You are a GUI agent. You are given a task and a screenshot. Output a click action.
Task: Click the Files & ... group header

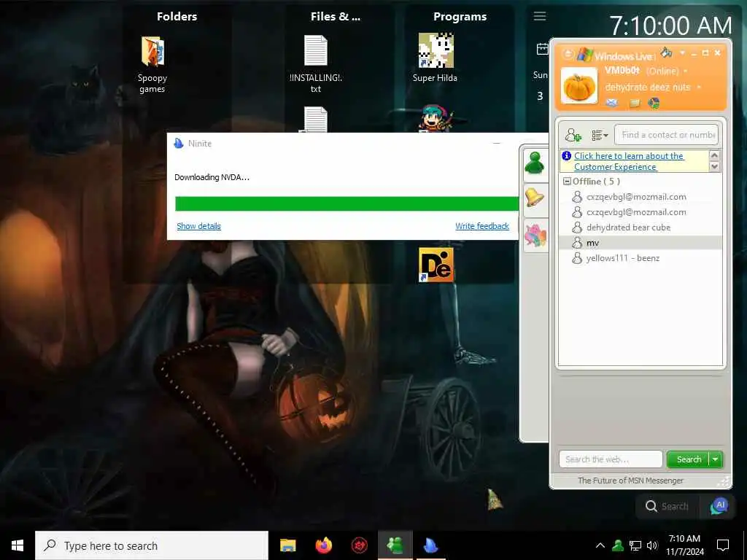coord(336,17)
